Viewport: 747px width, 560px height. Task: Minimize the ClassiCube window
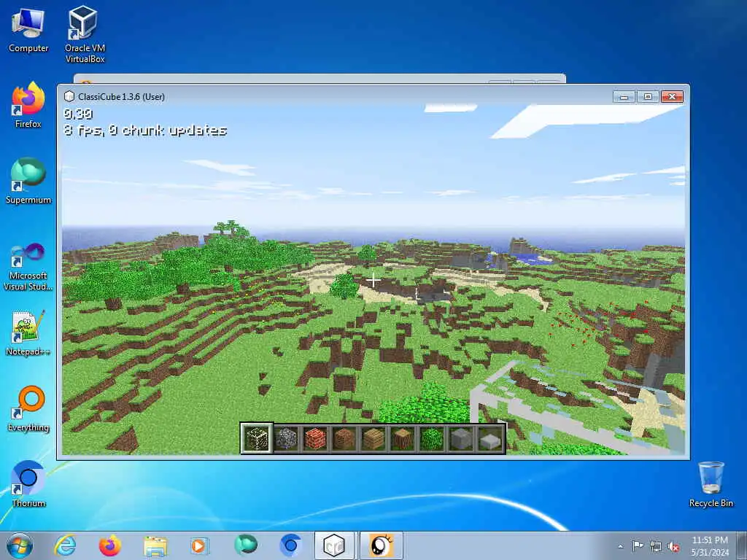pyautogui.click(x=624, y=97)
